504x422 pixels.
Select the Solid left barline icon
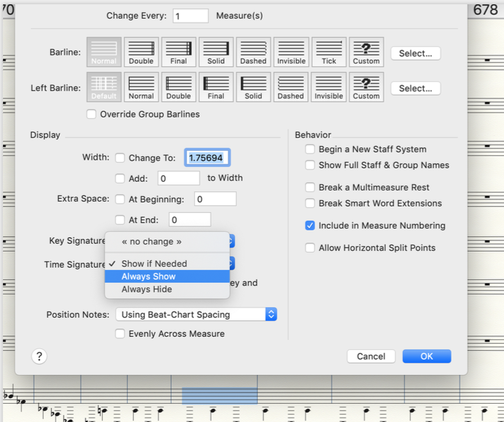click(253, 87)
